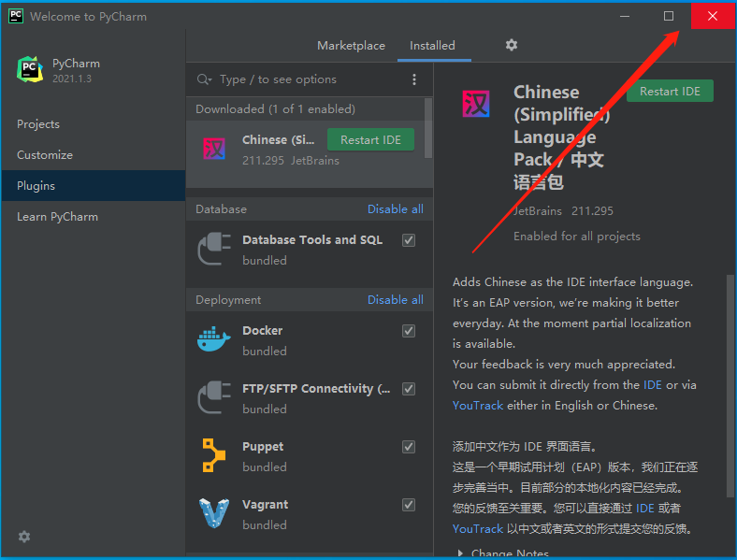Switch to the Marketplace tab
Image resolution: width=737 pixels, height=560 pixels.
tap(351, 46)
